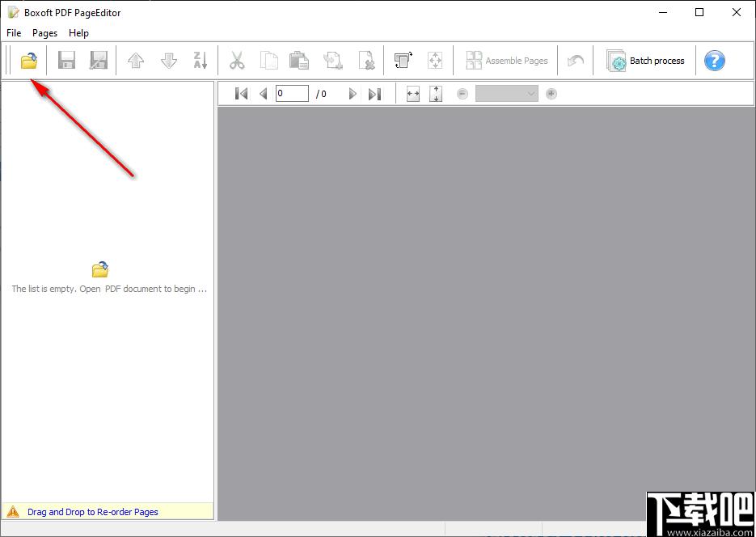
Task: Open a PDF with the toolbar folder icon
Action: (29, 61)
